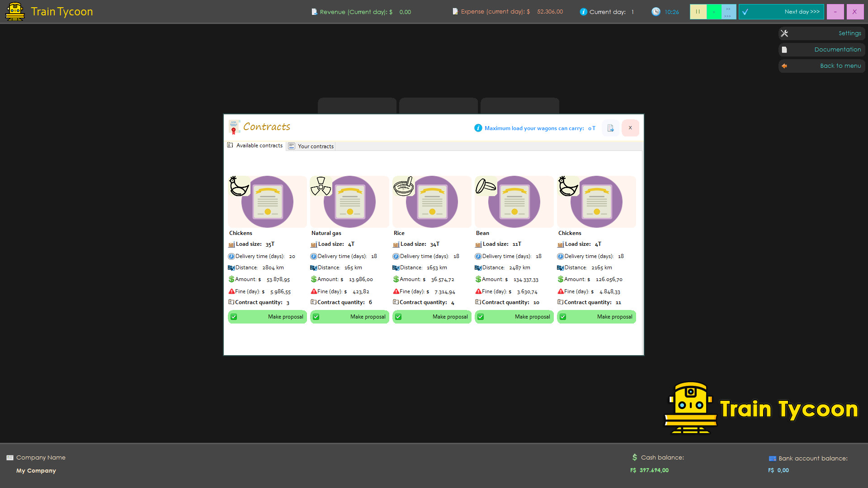Open Documentation via the page icon

784,49
